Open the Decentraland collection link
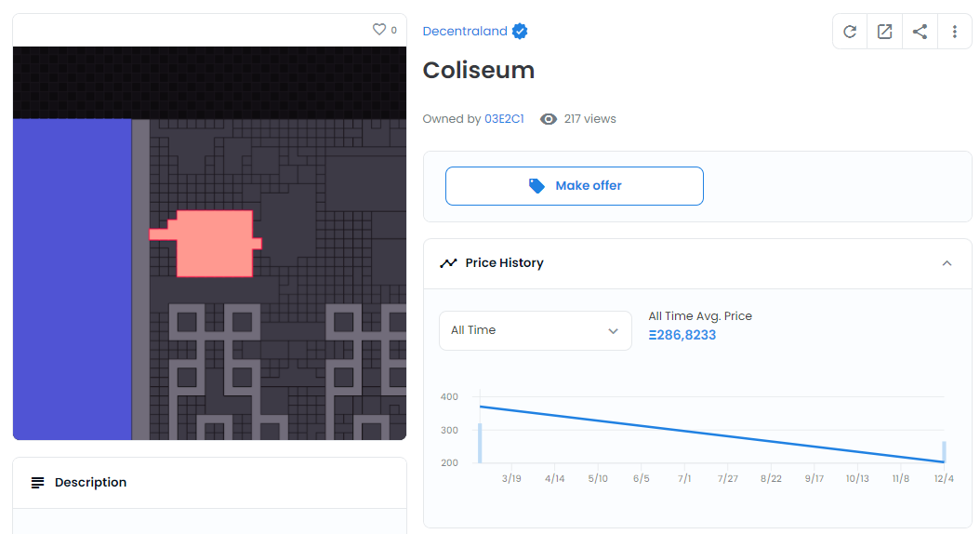The width and height of the screenshot is (980, 534). (465, 32)
